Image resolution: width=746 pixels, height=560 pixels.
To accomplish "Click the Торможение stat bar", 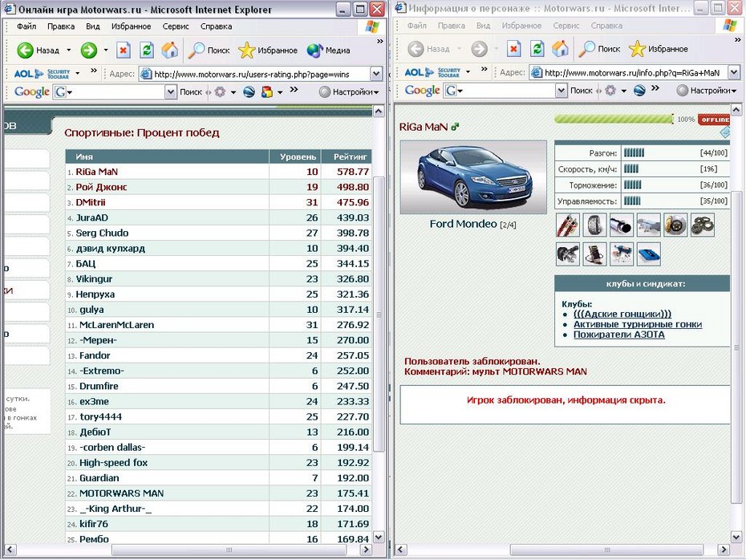I will [x=633, y=185].
